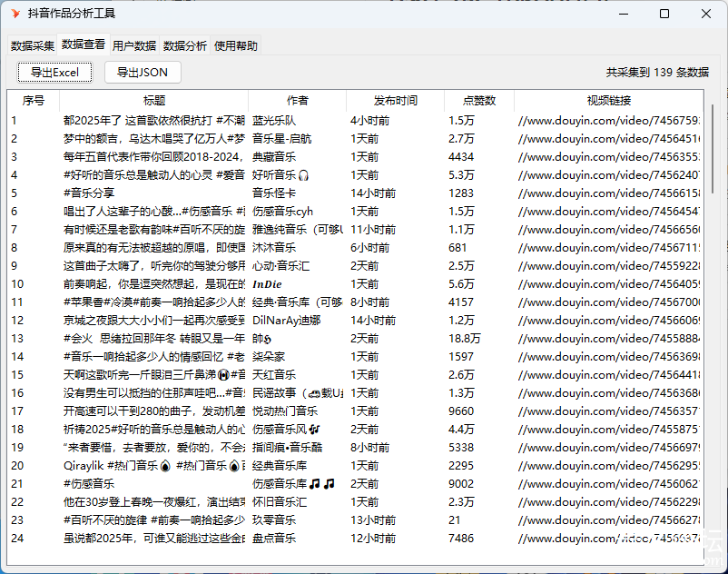Viewport: 728px width, 574px height.
Task: Select the 数据查看 tab
Action: click(84, 45)
